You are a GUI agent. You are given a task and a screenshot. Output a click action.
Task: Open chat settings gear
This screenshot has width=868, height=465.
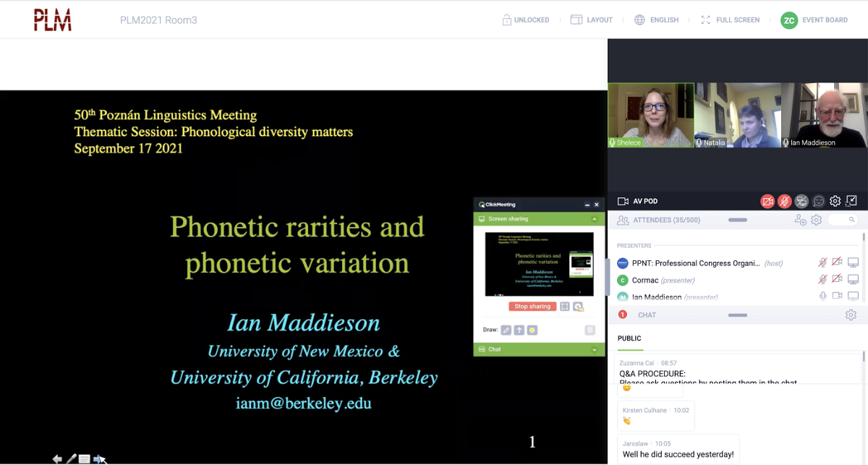[x=851, y=315]
